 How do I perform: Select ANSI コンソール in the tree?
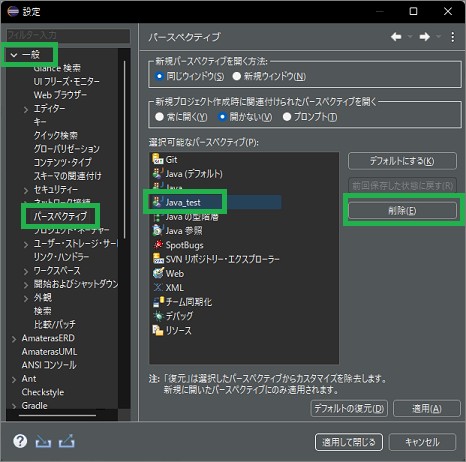coord(49,365)
